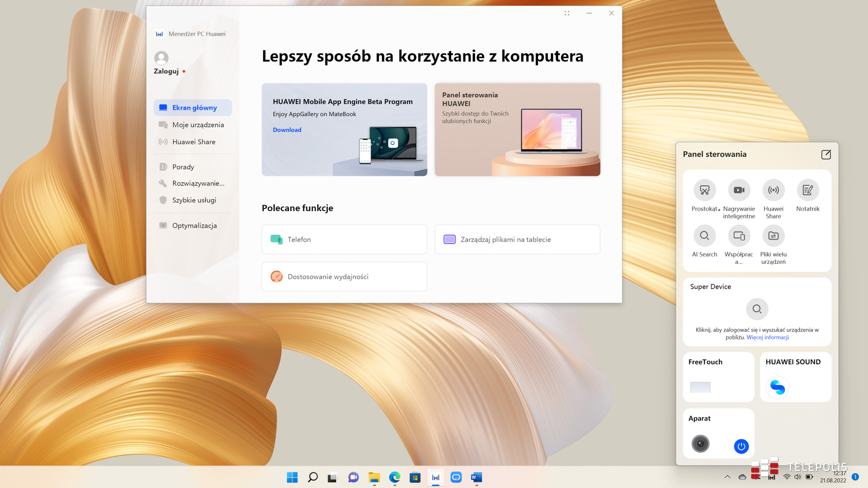Click the edit icon in Panel sterowania header
The image size is (868, 488).
click(x=826, y=155)
